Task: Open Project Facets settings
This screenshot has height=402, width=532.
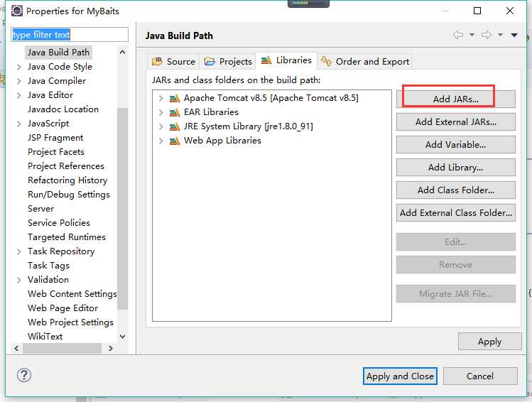Action: (x=56, y=152)
